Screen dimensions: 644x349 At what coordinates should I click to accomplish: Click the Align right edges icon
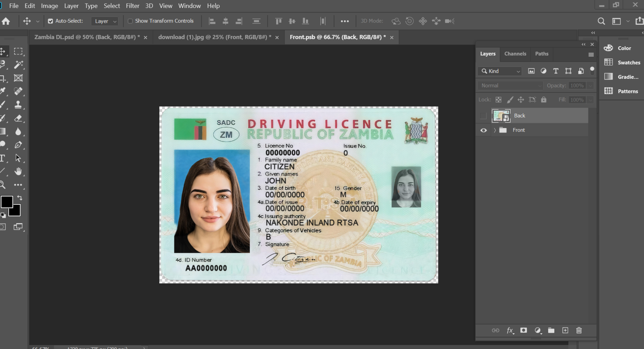point(239,21)
